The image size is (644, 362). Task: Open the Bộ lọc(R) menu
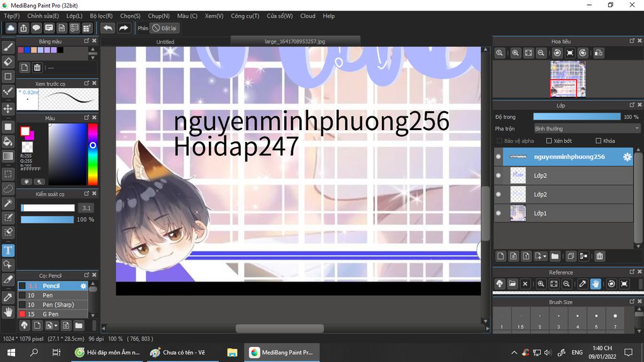pos(101,16)
